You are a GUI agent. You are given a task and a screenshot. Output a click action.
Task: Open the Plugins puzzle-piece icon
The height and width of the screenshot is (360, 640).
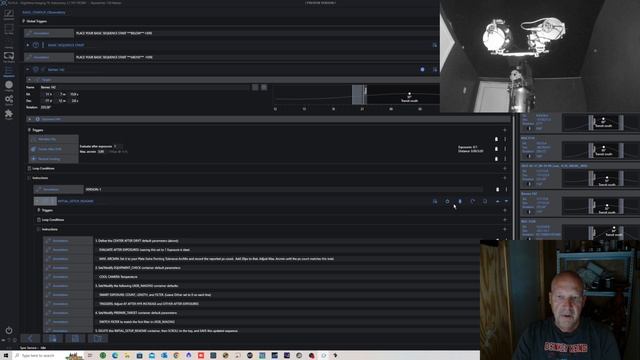click(x=9, y=114)
